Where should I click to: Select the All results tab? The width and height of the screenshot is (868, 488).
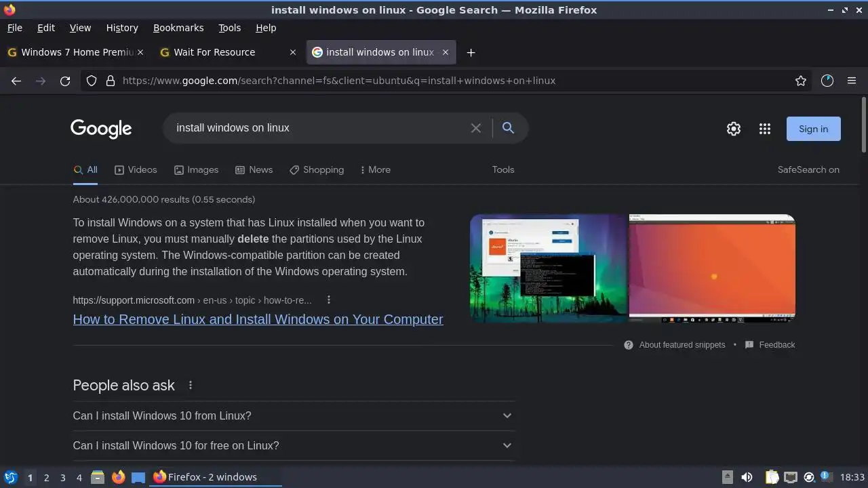click(x=85, y=170)
